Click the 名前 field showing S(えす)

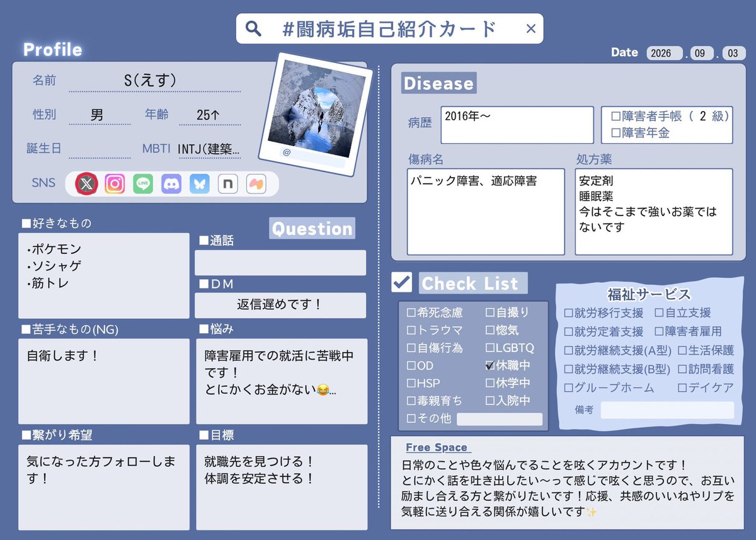tap(154, 81)
